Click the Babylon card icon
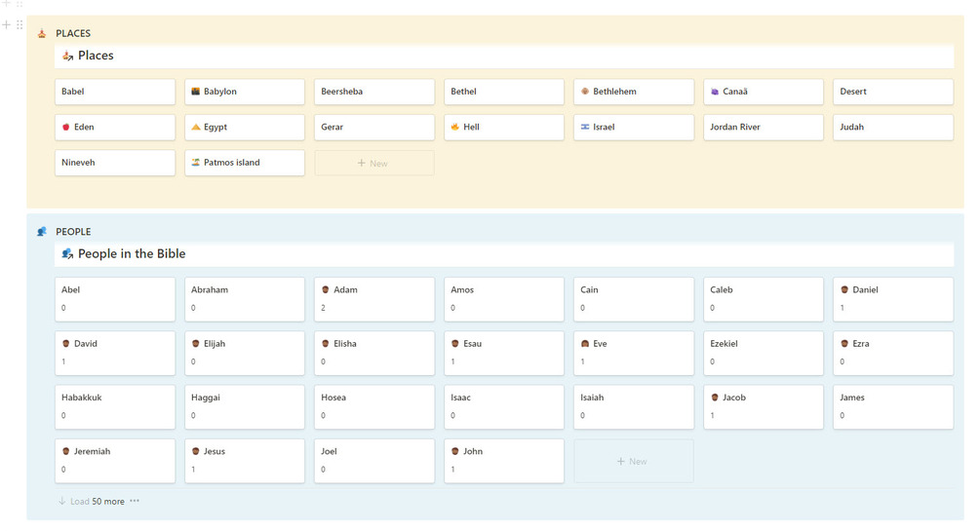Viewport: 980px width, 531px height. (196, 92)
